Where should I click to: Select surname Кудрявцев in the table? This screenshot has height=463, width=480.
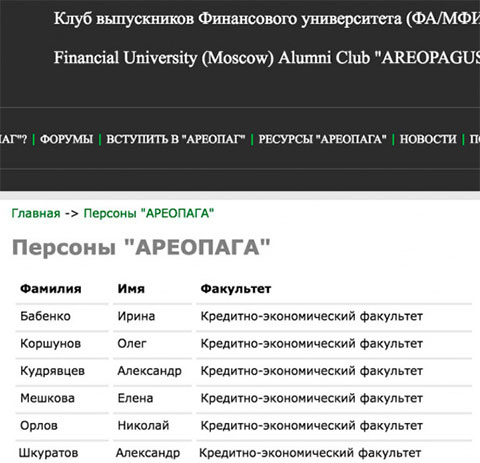click(x=52, y=371)
